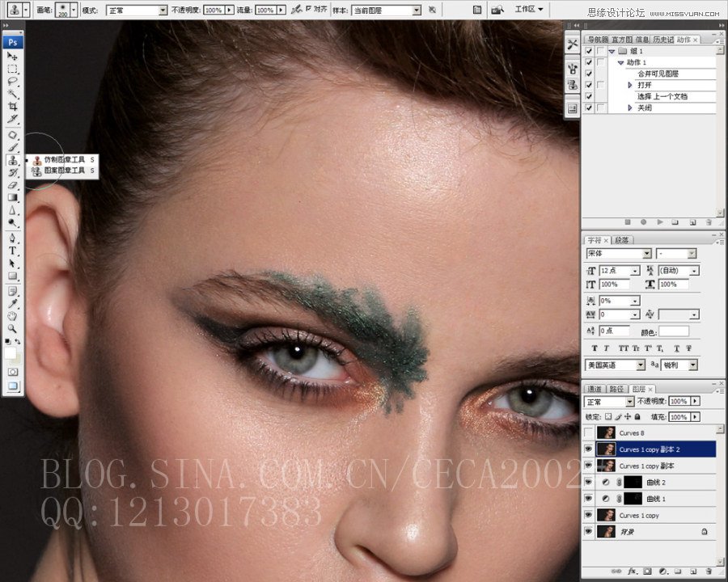Click the Record button in Actions panel
Image resolution: width=728 pixels, height=582 pixels.
click(644, 222)
